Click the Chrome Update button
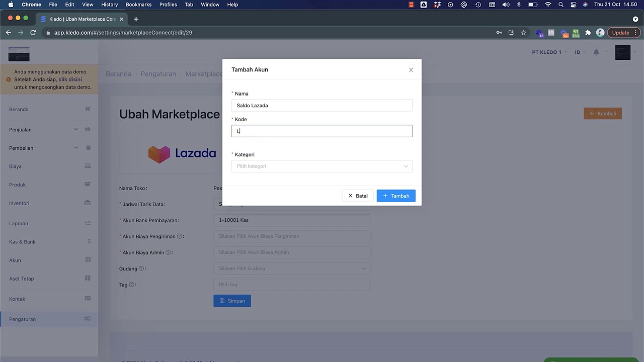The height and width of the screenshot is (362, 644). [x=624, y=33]
